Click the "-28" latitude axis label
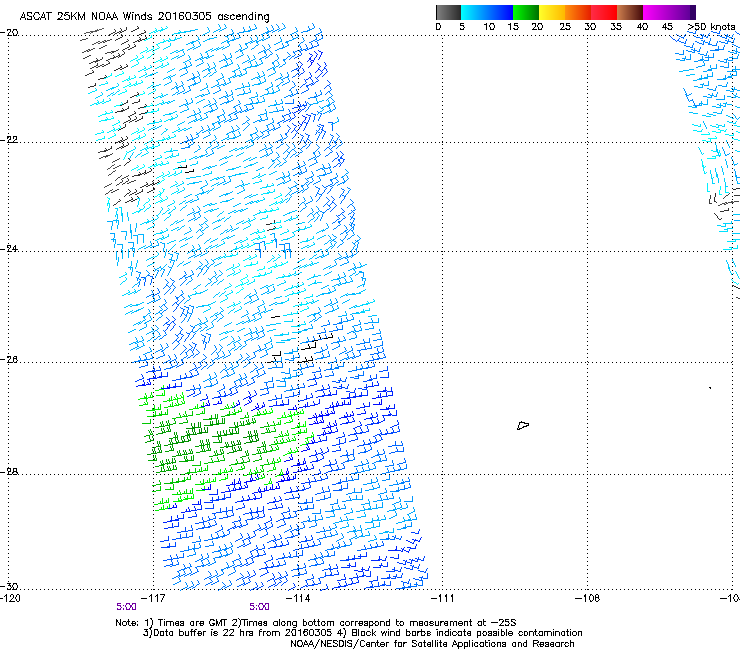Viewport: 740px width, 650px height. coord(9,472)
